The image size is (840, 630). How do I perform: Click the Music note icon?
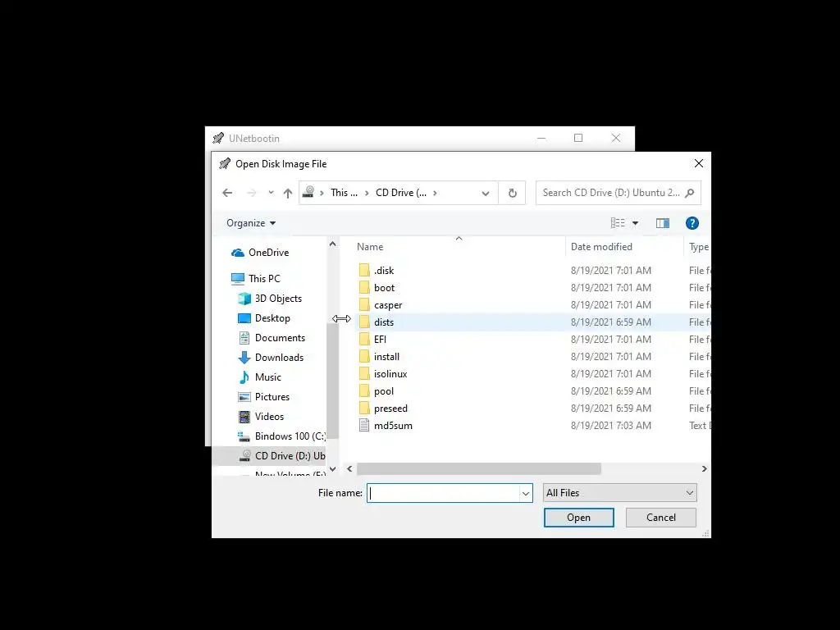(244, 377)
